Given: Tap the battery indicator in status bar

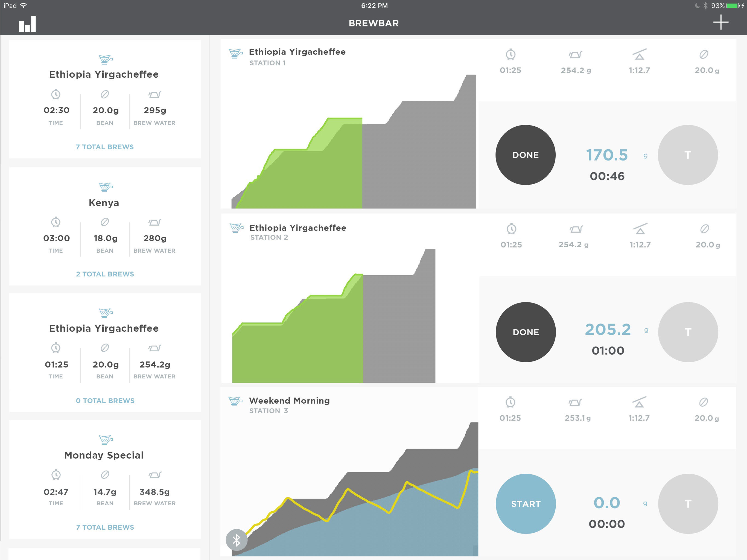Looking at the screenshot, I should [732, 5].
